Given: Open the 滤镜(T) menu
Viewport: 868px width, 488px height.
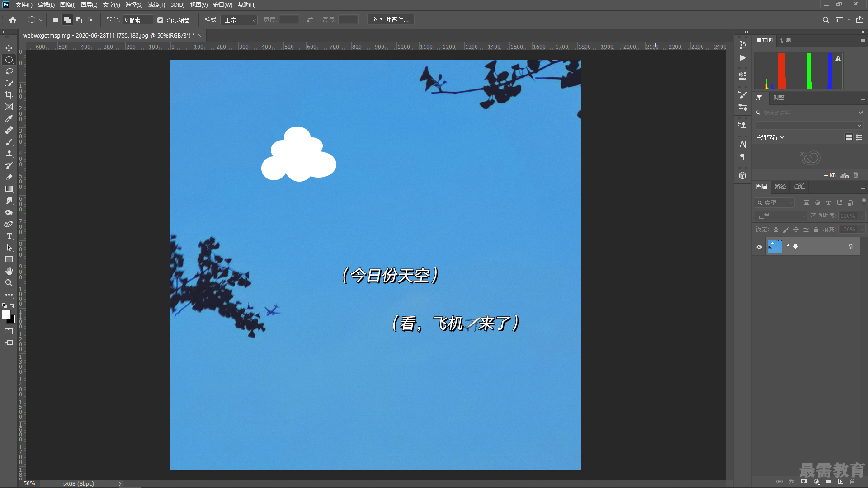Looking at the screenshot, I should (156, 5).
